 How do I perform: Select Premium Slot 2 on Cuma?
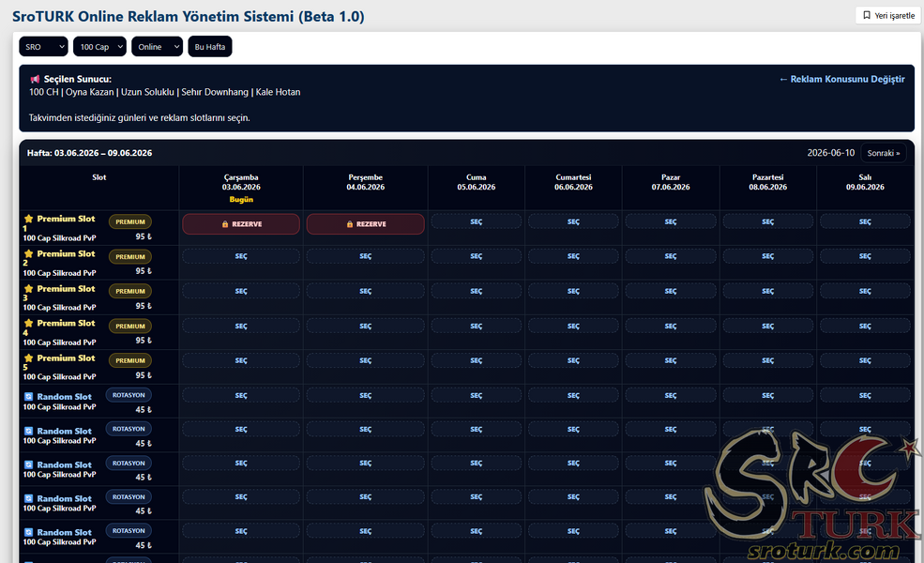(477, 256)
